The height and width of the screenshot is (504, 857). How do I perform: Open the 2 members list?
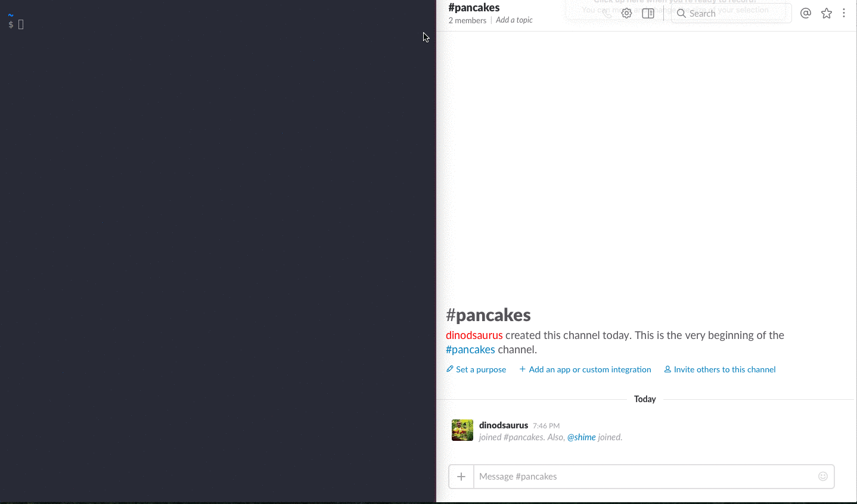(x=467, y=20)
